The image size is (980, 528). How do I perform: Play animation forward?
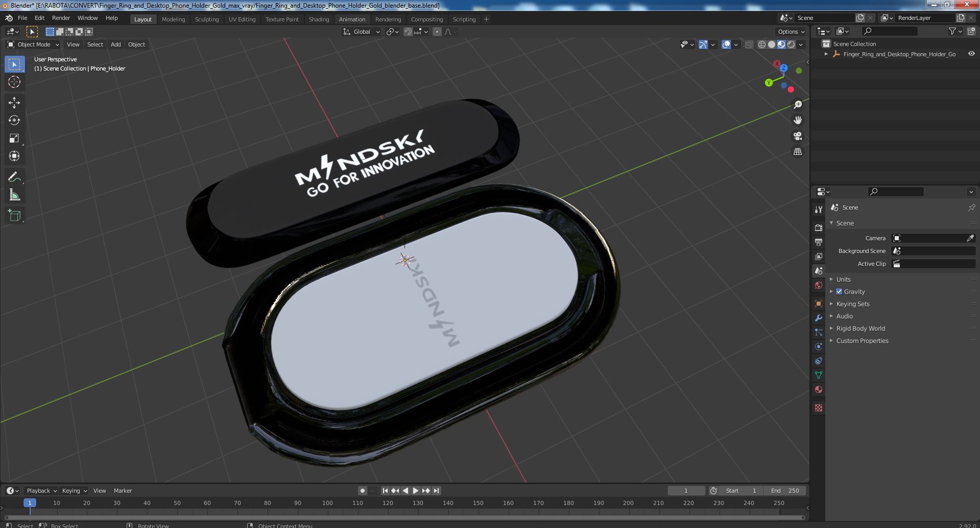pos(415,491)
